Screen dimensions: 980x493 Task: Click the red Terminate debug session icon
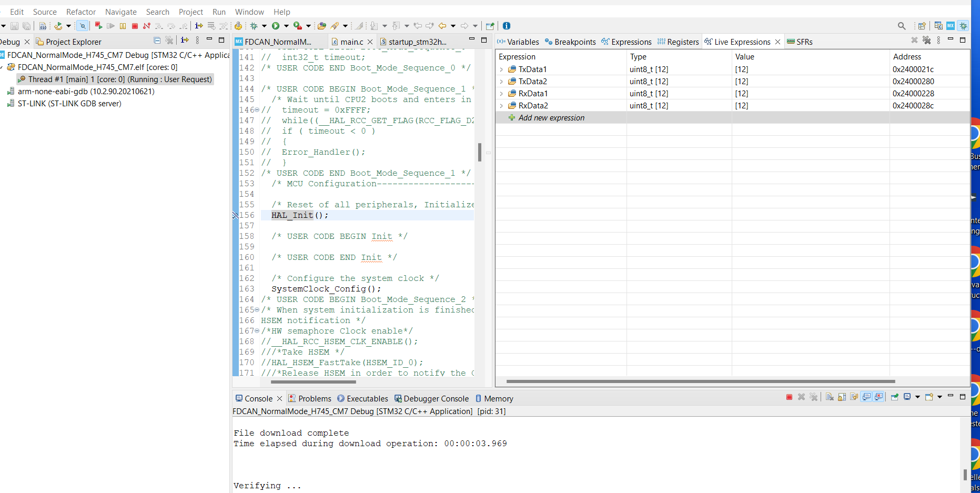coord(135,26)
